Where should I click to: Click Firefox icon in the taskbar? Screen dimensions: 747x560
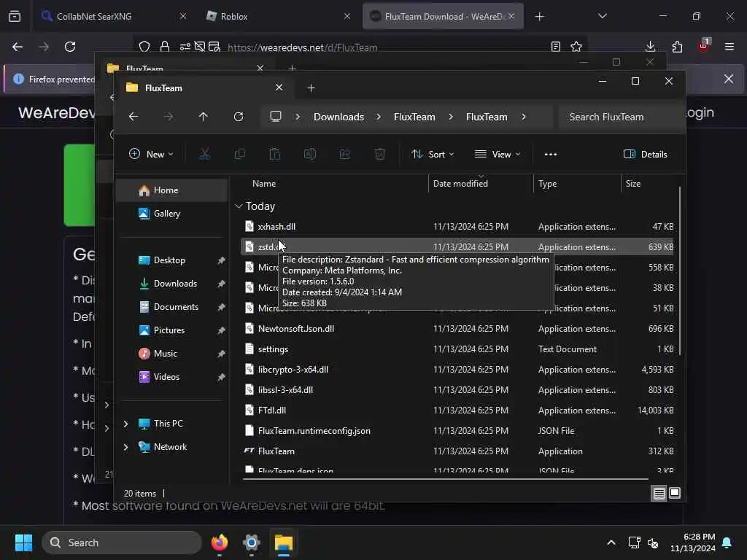pyautogui.click(x=220, y=542)
